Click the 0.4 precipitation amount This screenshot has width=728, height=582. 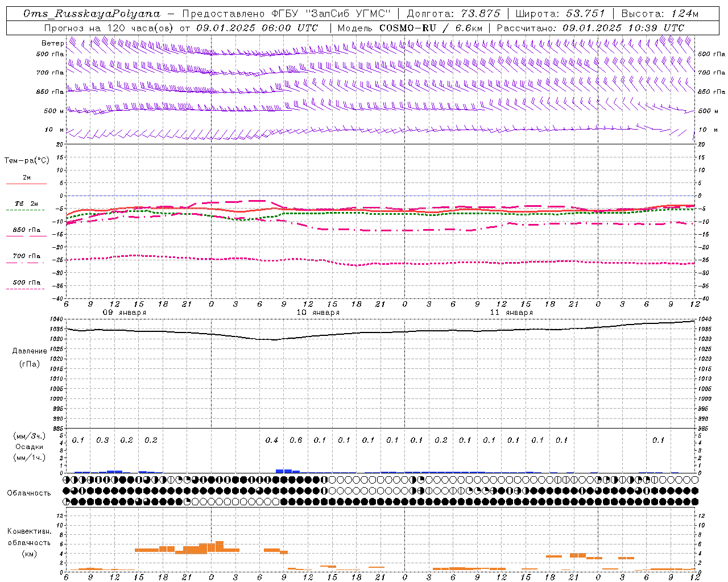(x=272, y=440)
